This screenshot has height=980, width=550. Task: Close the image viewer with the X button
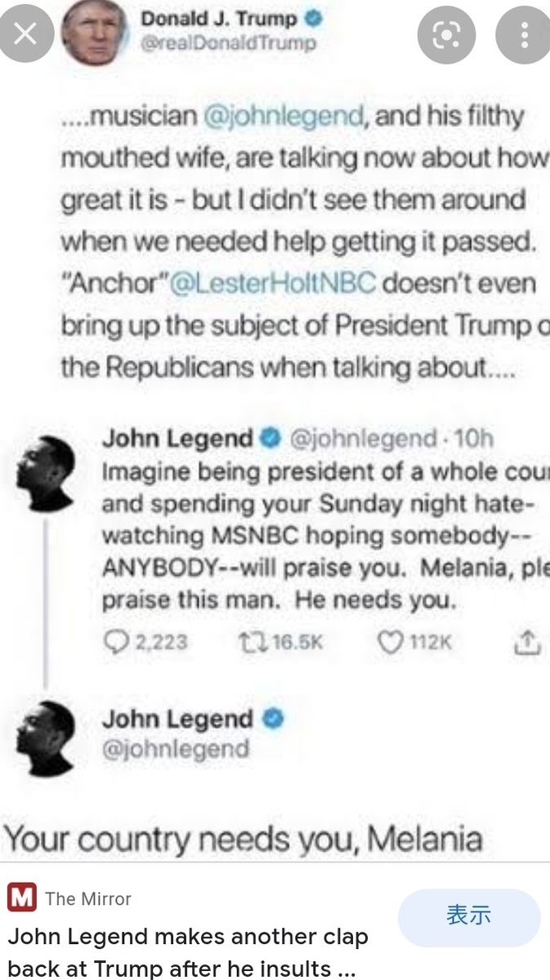(26, 34)
